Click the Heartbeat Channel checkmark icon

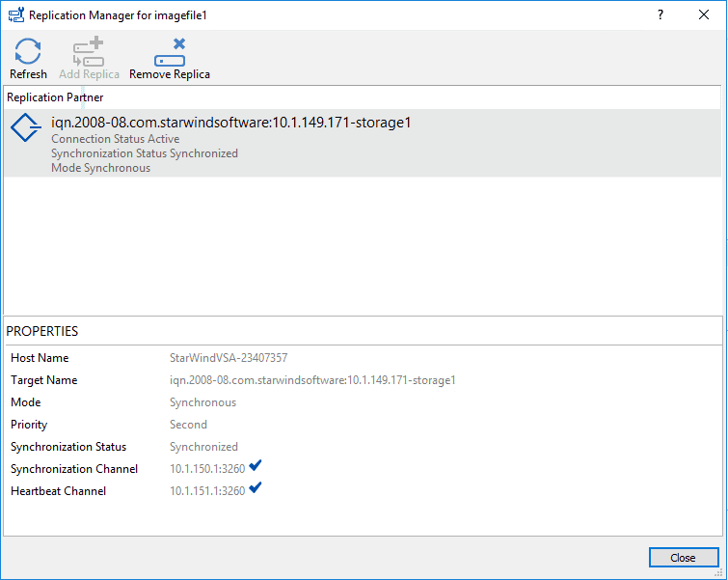[x=256, y=489]
